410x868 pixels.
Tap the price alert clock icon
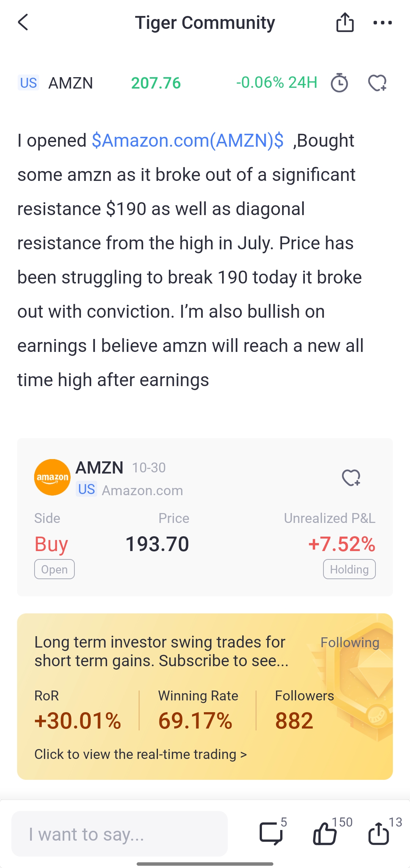click(339, 83)
